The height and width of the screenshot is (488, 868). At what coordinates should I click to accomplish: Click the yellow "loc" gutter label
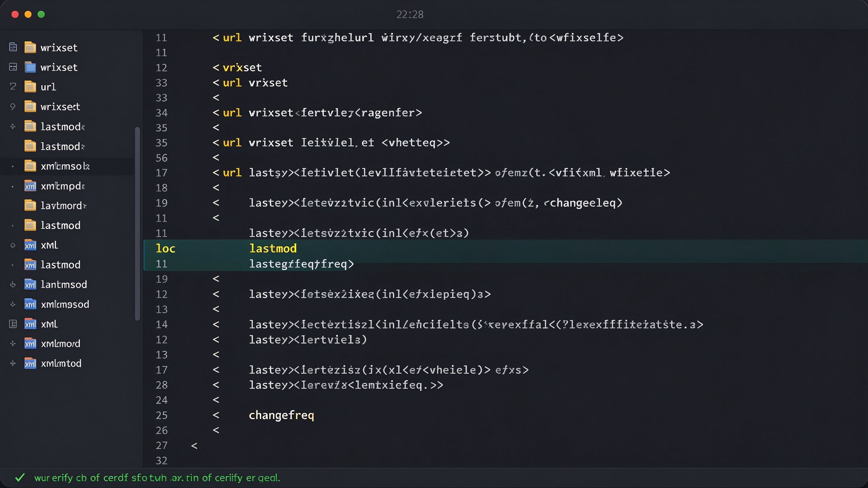[x=165, y=248]
